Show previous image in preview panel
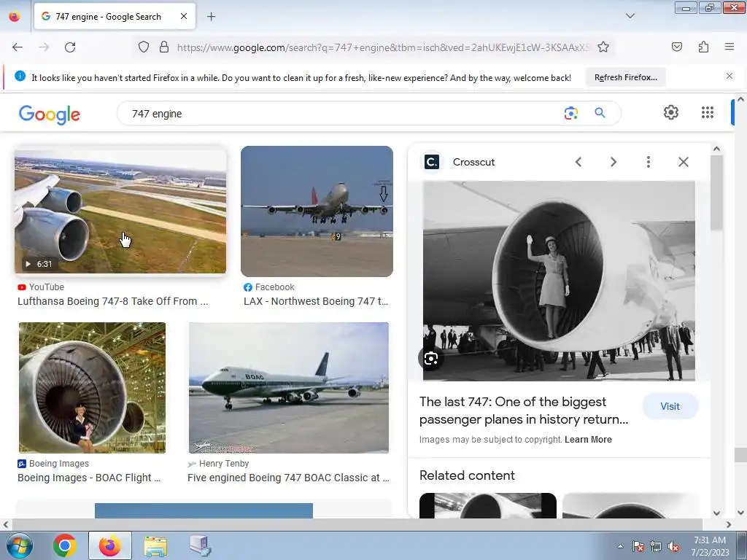Image resolution: width=747 pixels, height=560 pixels. pos(578,162)
